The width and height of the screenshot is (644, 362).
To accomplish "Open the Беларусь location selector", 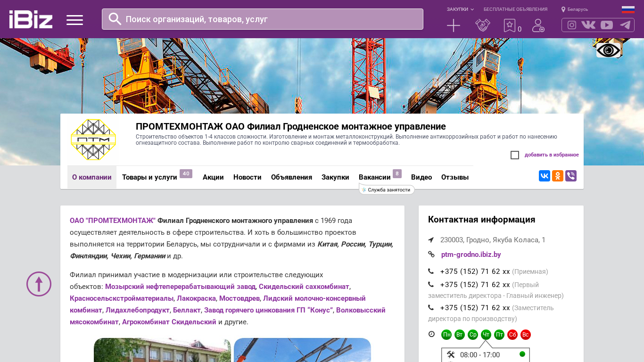I will (x=575, y=9).
